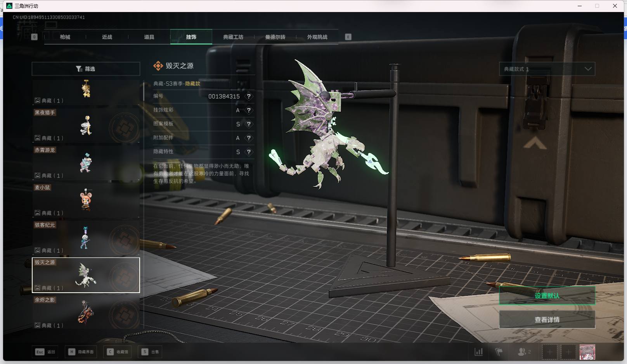Click the 典藏 image icon under 余烬之影
This screenshot has width=627, height=364.
coord(38,326)
